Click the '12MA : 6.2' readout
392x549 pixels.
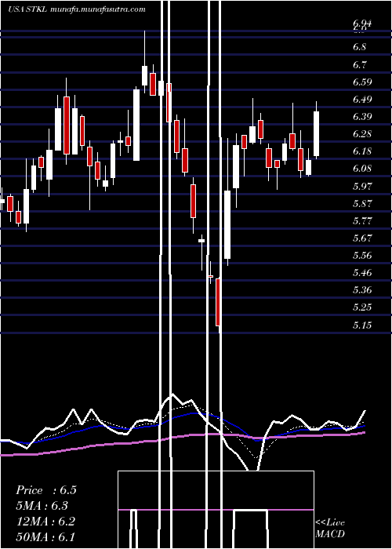click(x=45, y=522)
